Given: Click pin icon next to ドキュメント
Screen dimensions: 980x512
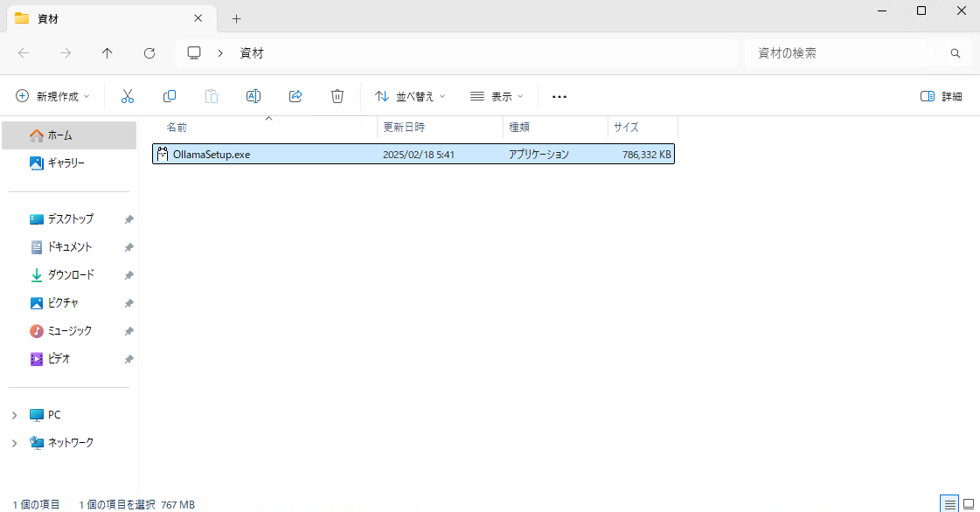Looking at the screenshot, I should 129,247.
